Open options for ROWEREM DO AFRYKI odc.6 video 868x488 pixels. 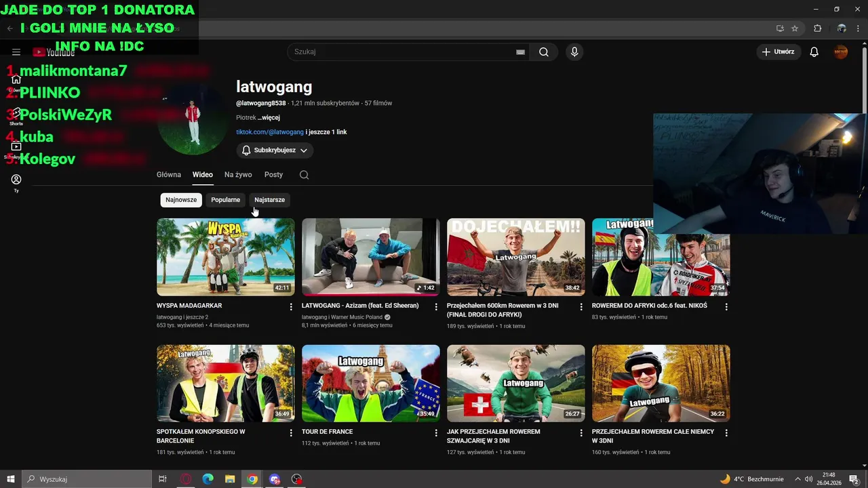point(726,307)
